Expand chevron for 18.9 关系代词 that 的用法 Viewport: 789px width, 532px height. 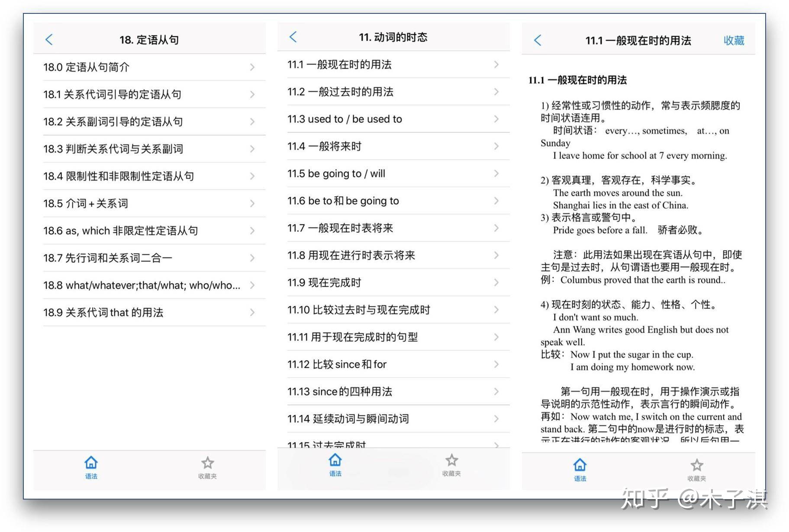click(252, 312)
